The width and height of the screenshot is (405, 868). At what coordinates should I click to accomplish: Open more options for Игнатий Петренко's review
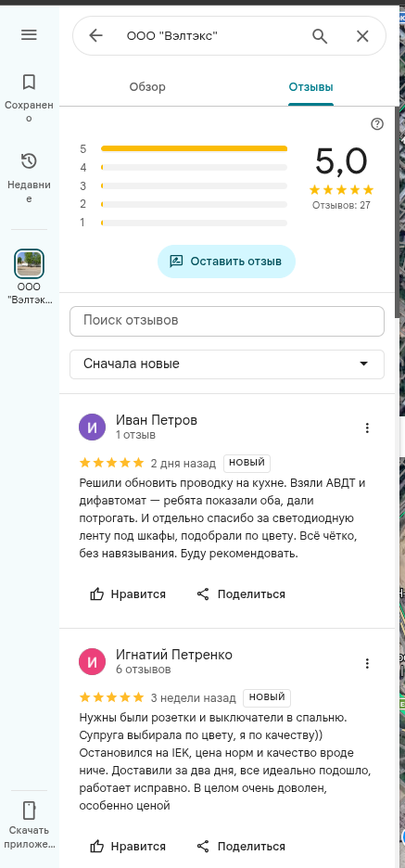[x=367, y=663]
